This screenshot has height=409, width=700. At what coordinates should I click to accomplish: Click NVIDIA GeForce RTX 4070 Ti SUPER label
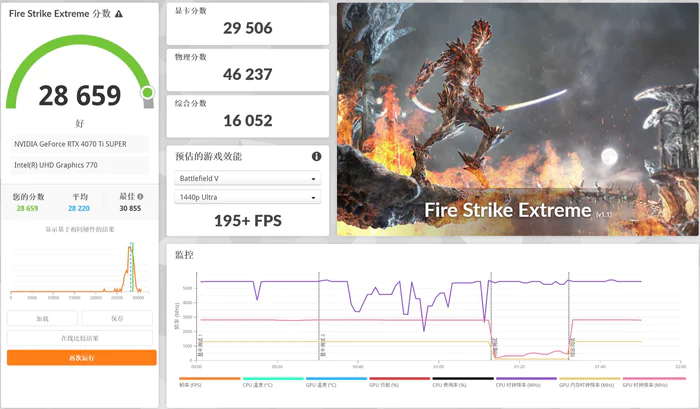click(70, 144)
